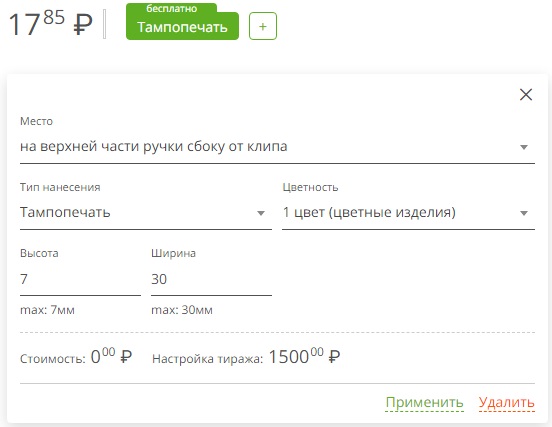Click the '1 цвет (цветные изделия)' value
552x427 pixels.
pyautogui.click(x=369, y=212)
